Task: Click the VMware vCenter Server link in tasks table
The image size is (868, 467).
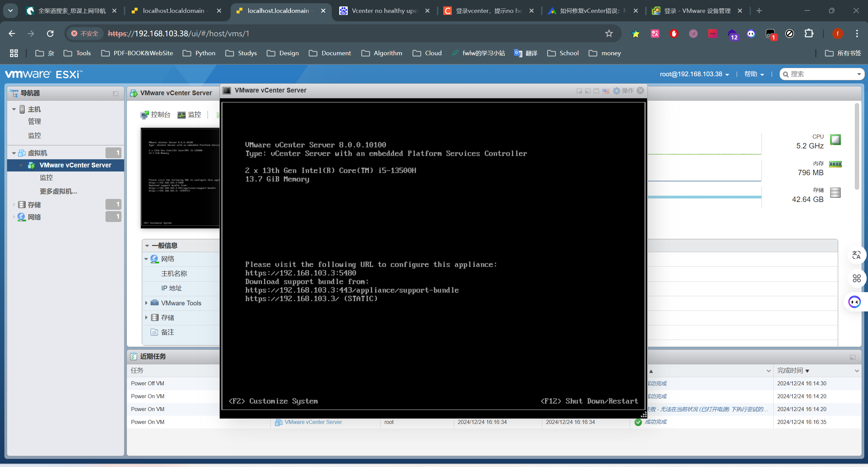Action: pyautogui.click(x=313, y=422)
